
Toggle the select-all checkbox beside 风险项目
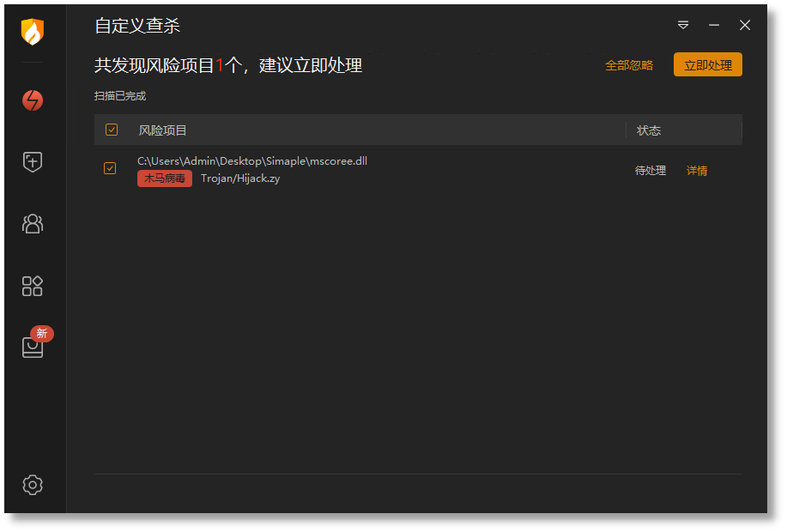pos(112,130)
